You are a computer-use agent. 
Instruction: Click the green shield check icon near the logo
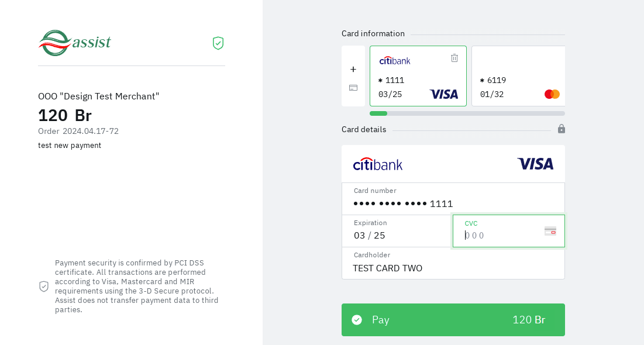click(218, 43)
